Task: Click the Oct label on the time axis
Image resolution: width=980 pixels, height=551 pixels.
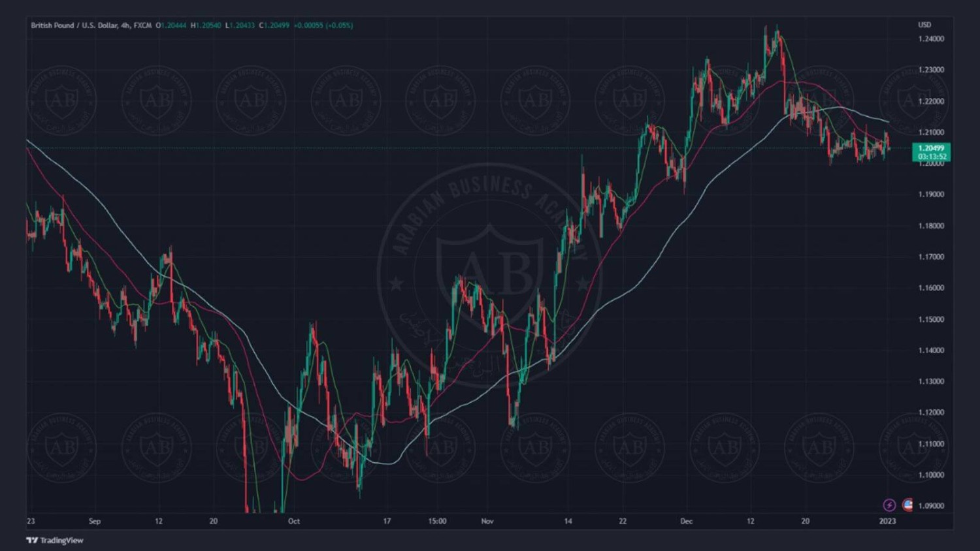Action: (294, 521)
